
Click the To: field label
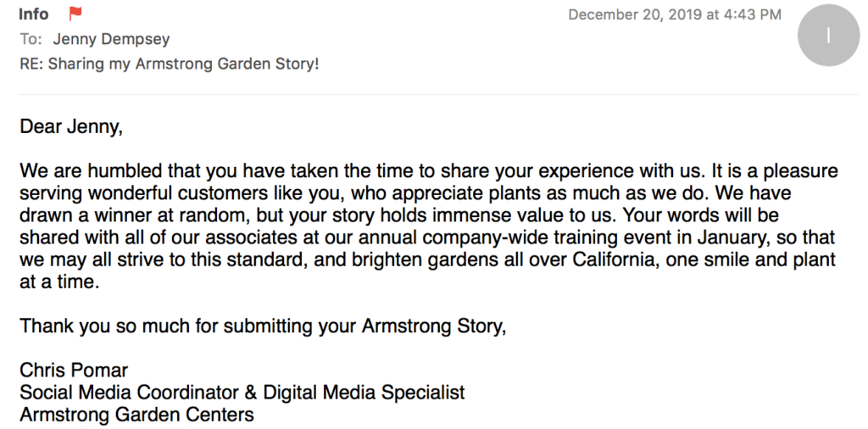[31, 39]
